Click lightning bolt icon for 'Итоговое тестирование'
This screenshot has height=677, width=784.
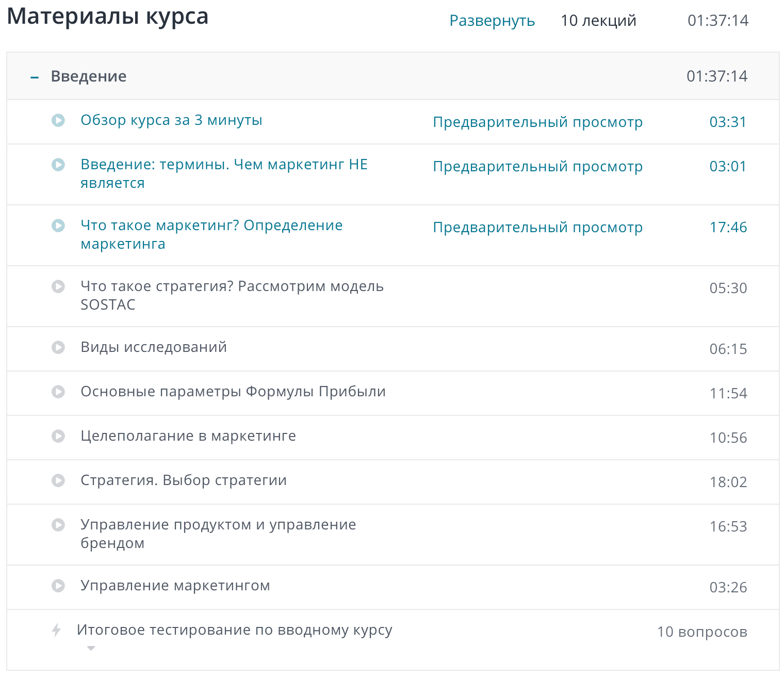click(57, 630)
